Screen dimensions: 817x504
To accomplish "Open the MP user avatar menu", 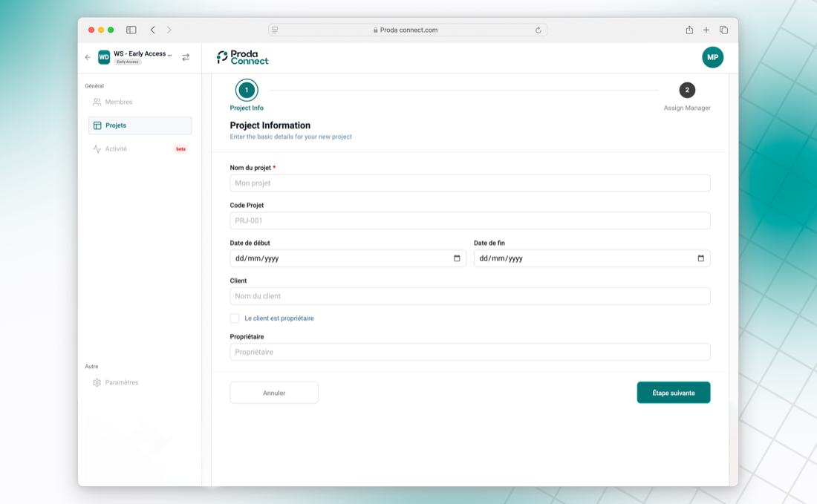I will pyautogui.click(x=712, y=57).
